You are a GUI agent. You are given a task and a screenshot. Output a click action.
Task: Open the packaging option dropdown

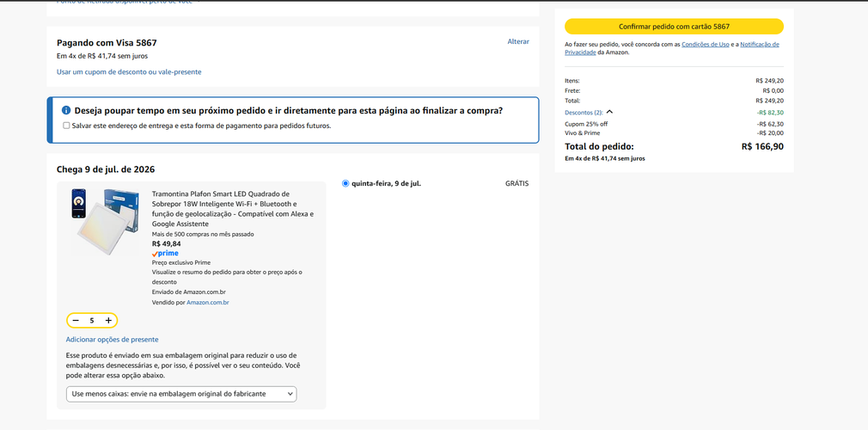pyautogui.click(x=181, y=394)
